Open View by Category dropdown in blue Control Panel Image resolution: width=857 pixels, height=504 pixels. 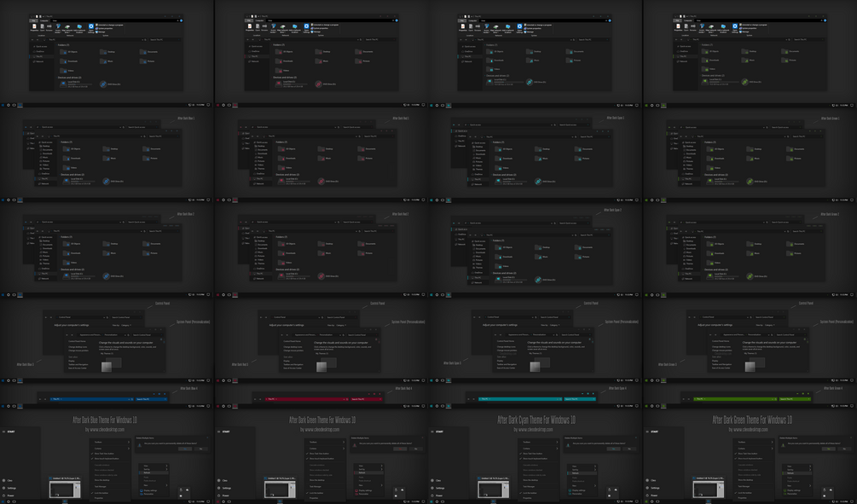click(x=125, y=325)
